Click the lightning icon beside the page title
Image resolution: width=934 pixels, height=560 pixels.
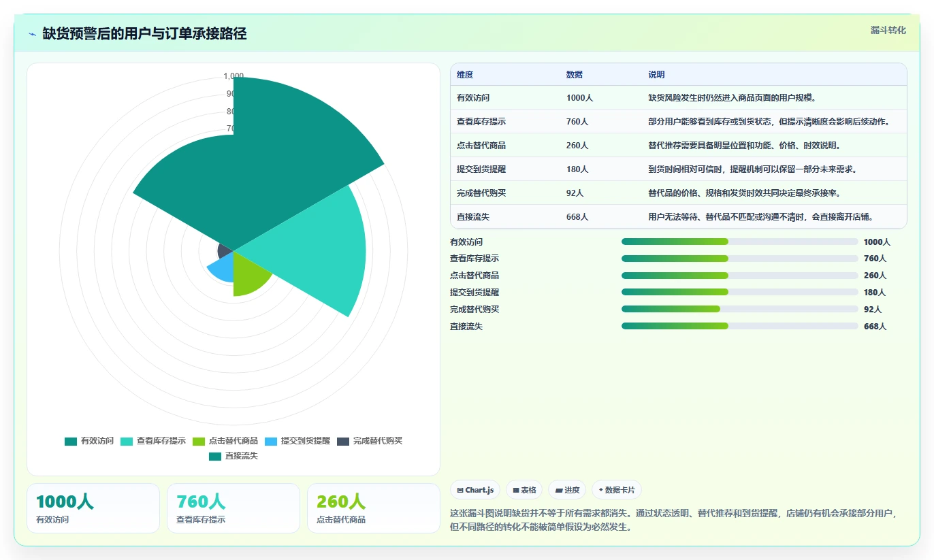(x=33, y=34)
